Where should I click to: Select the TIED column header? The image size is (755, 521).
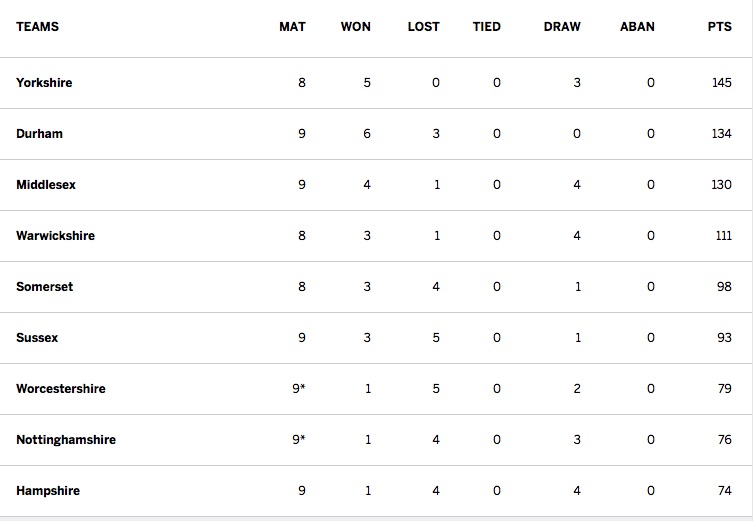486,27
